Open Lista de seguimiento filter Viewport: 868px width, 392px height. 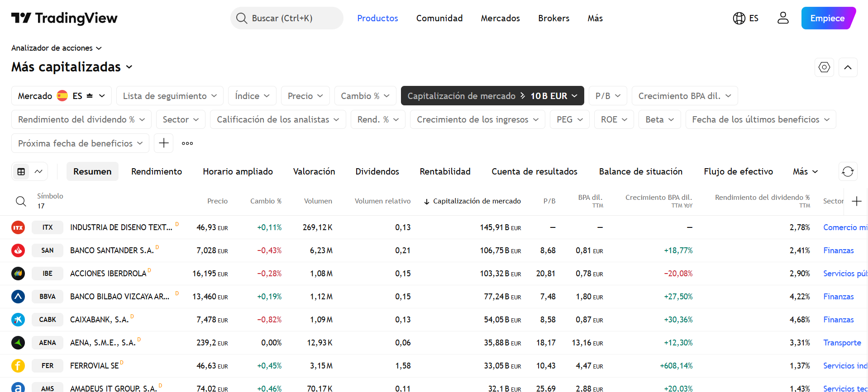170,96
